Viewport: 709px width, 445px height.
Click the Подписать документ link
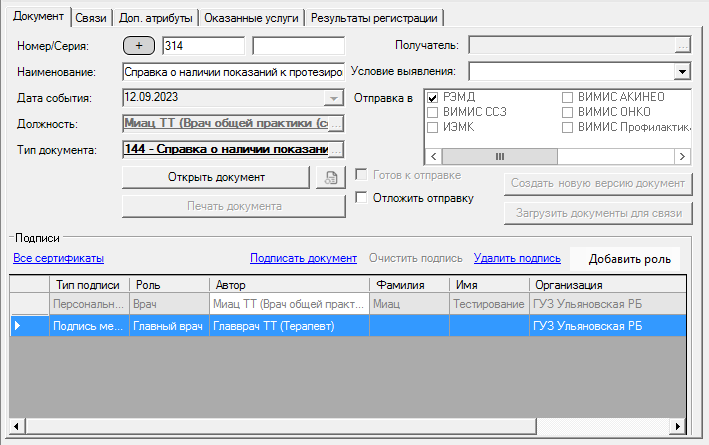click(303, 258)
